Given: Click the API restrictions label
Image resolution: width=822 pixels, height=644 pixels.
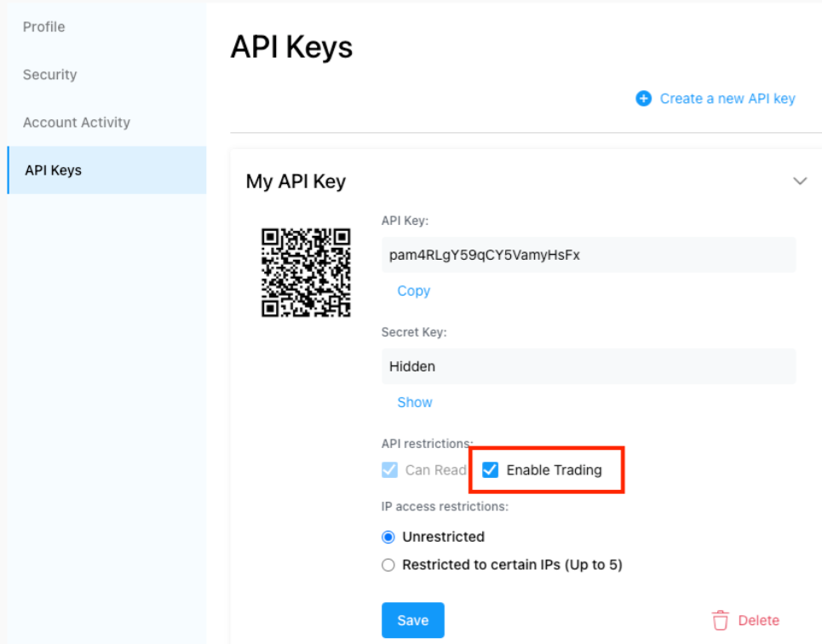Looking at the screenshot, I should [x=427, y=444].
